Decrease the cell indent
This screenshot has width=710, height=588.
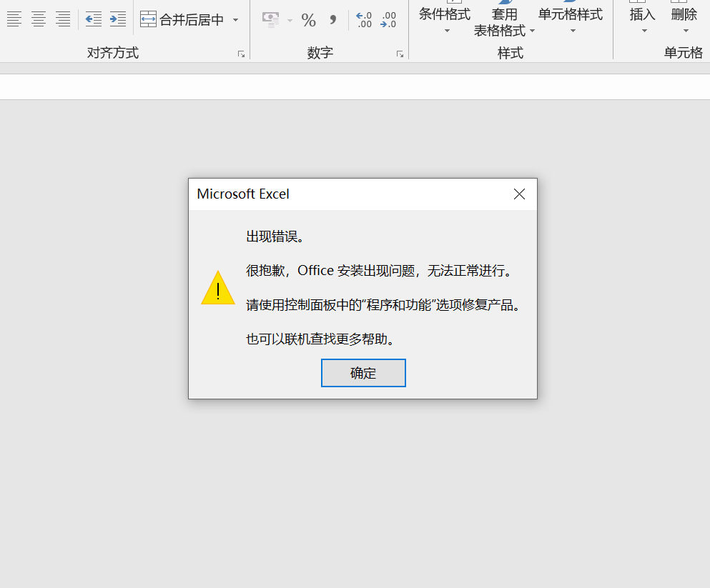(x=93, y=19)
